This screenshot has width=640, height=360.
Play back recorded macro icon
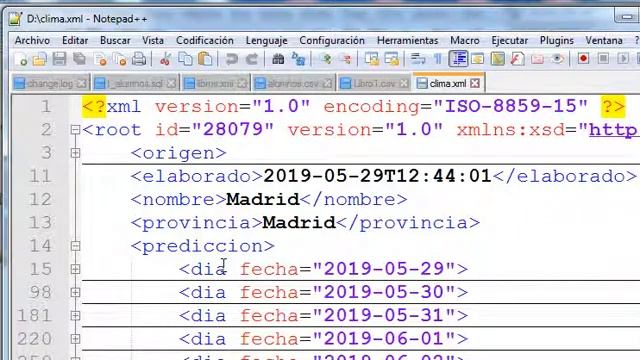tap(623, 59)
